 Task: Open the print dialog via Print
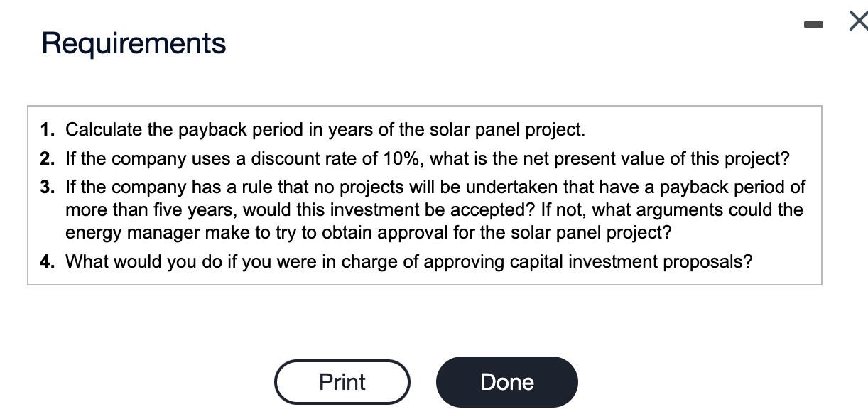click(342, 381)
